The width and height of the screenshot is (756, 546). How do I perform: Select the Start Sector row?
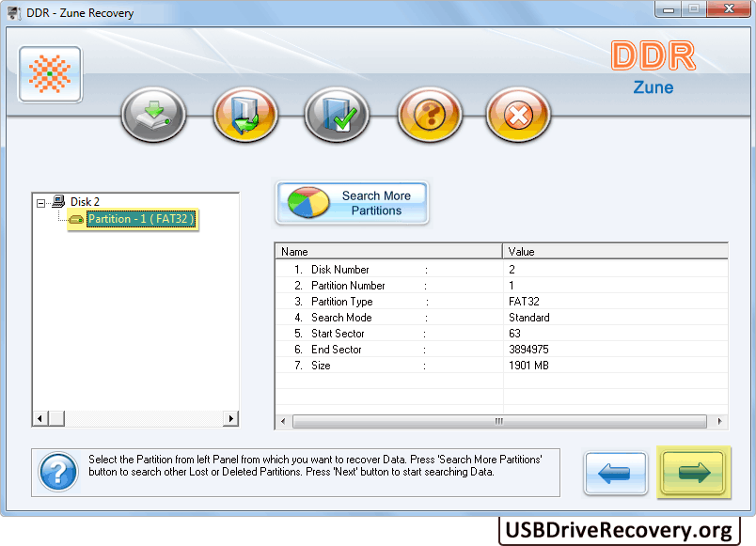(x=501, y=333)
